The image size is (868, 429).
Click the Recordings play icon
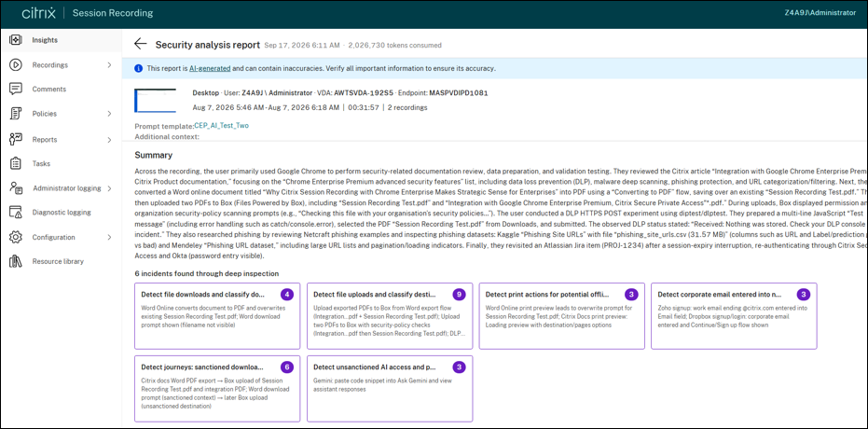coord(16,64)
